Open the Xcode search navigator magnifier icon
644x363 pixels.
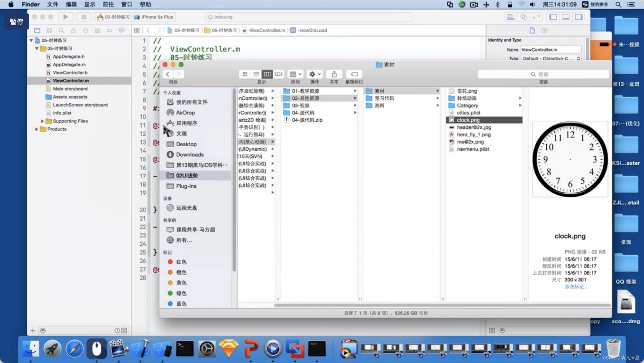(61, 30)
